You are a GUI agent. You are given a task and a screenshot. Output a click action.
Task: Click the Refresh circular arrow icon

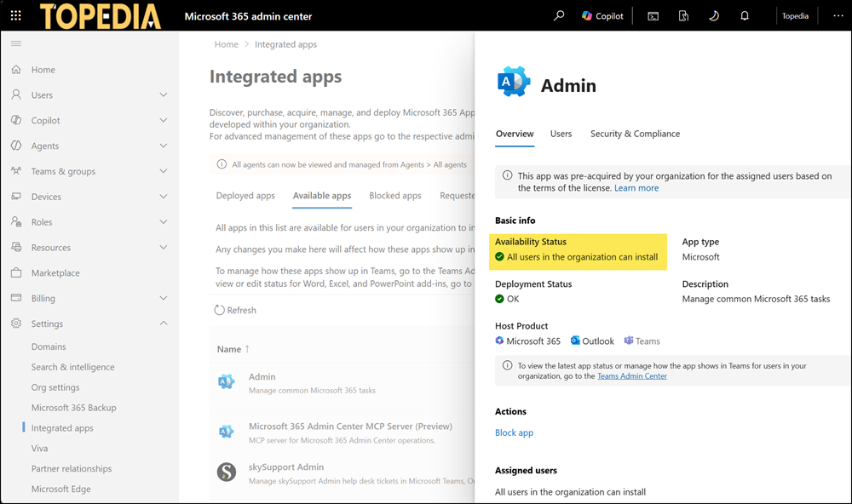click(x=220, y=310)
